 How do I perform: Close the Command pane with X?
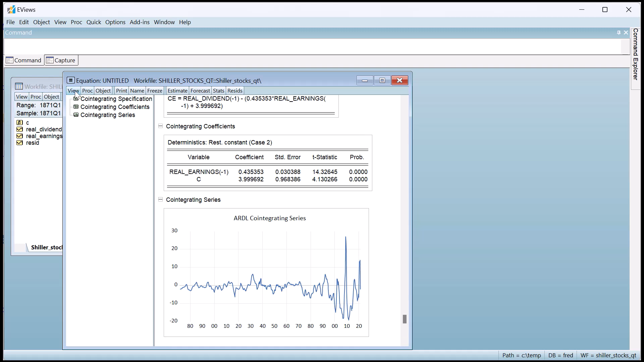[626, 33]
